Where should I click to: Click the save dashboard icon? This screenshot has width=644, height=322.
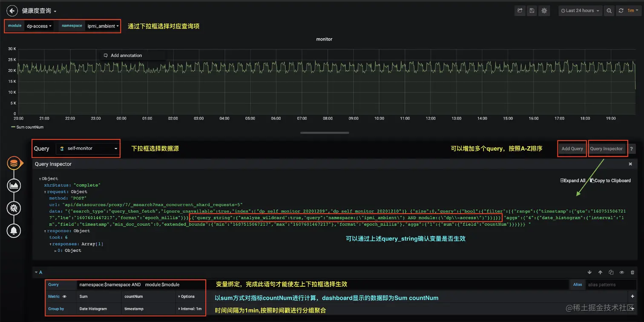click(x=532, y=11)
